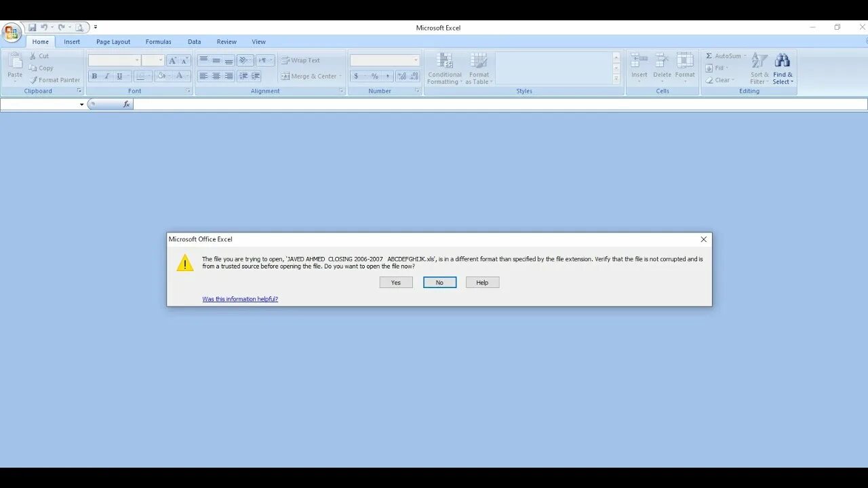This screenshot has height=488, width=868.
Task: Toggle Align Text Right
Action: [229, 76]
